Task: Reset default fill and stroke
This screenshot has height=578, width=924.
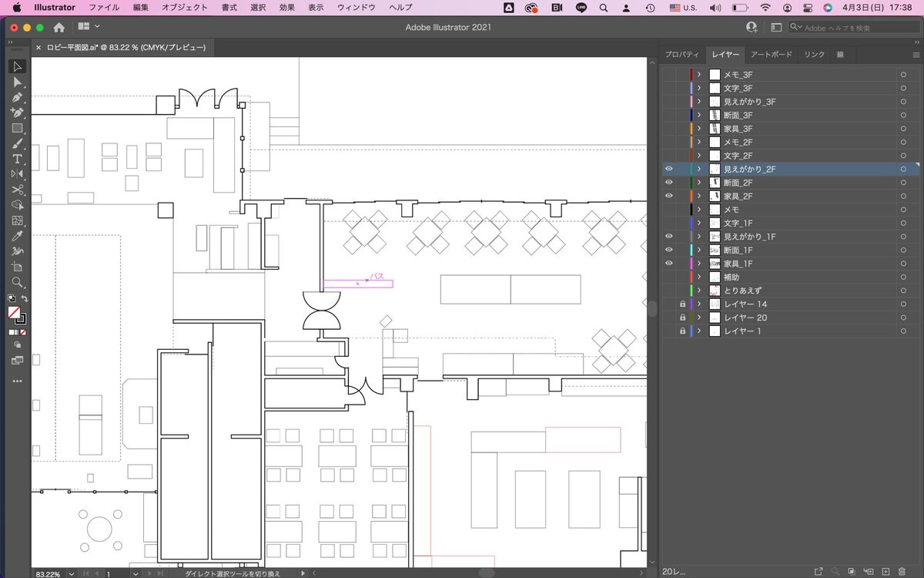Action: click(11, 298)
